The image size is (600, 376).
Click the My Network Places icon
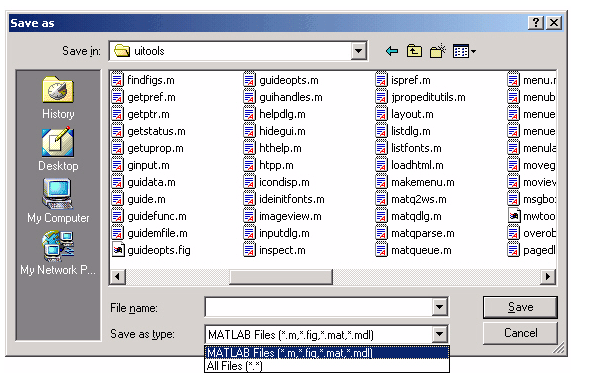point(58,246)
